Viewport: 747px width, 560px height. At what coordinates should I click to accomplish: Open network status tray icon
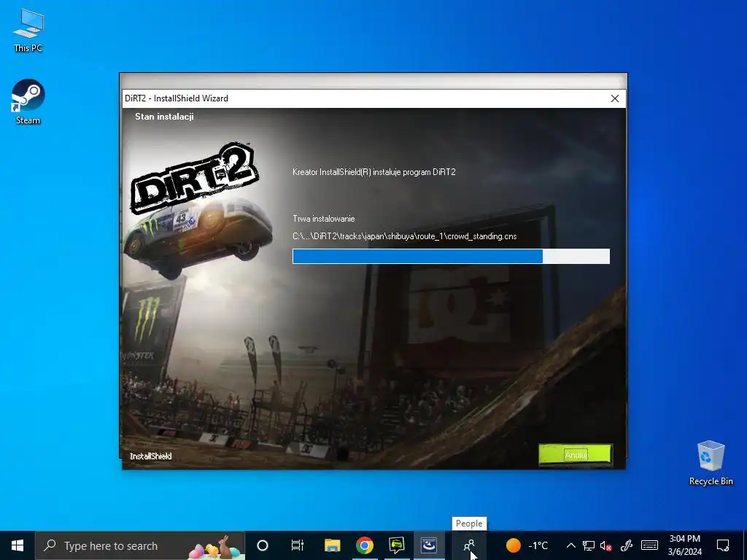tap(589, 545)
